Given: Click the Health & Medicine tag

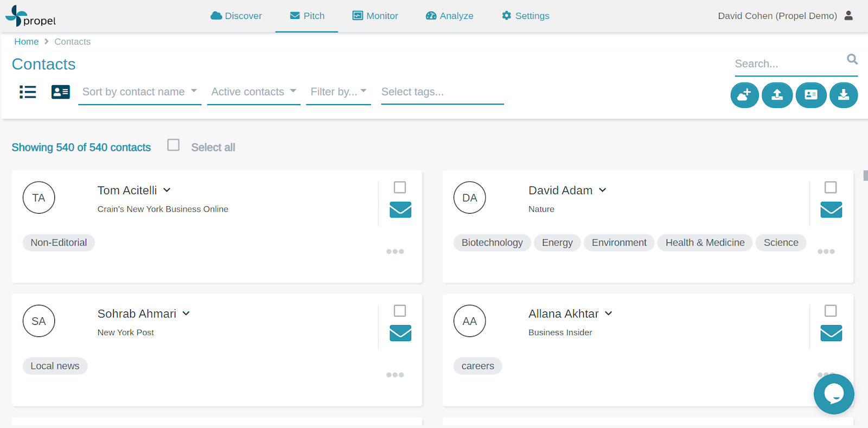Looking at the screenshot, I should point(705,242).
